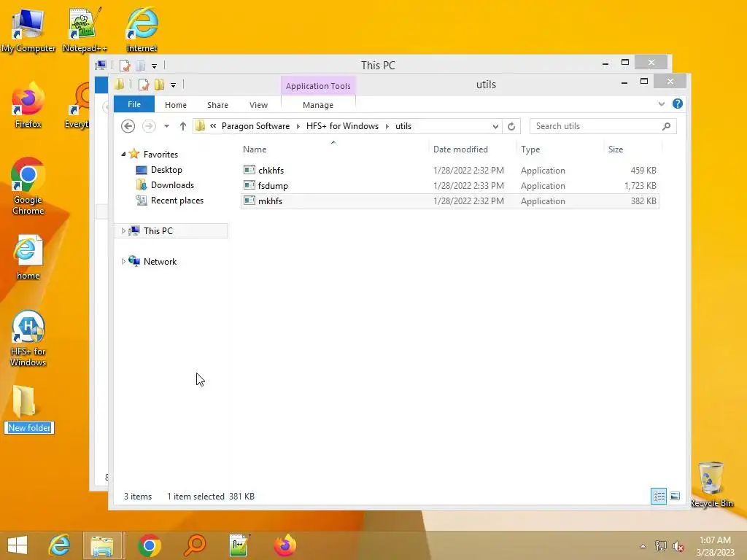747x560 pixels.
Task: Click the Properties quick access icon in utils
Action: pyautogui.click(x=143, y=85)
